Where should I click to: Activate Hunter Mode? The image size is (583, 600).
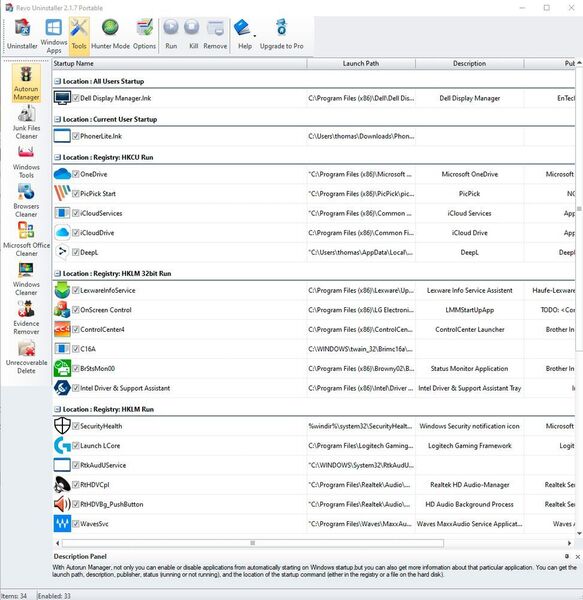coord(110,34)
